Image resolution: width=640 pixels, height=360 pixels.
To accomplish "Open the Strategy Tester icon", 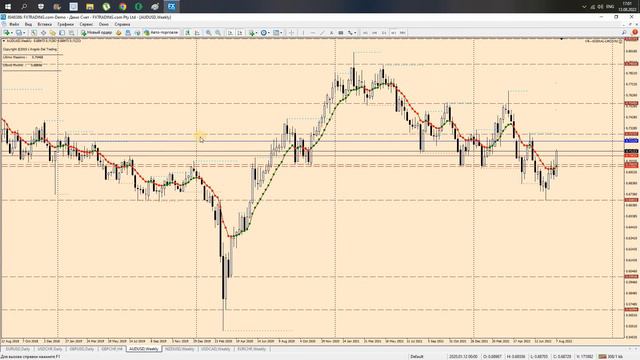I will pos(71,33).
